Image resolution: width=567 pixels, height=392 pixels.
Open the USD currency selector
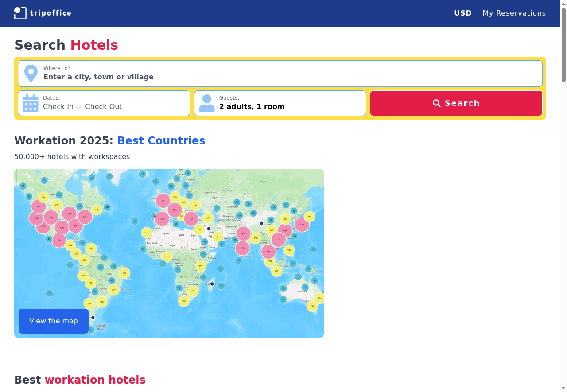[462, 13]
